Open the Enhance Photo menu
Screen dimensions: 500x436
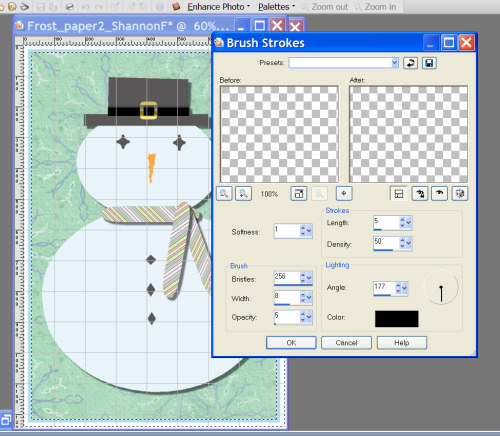point(218,7)
